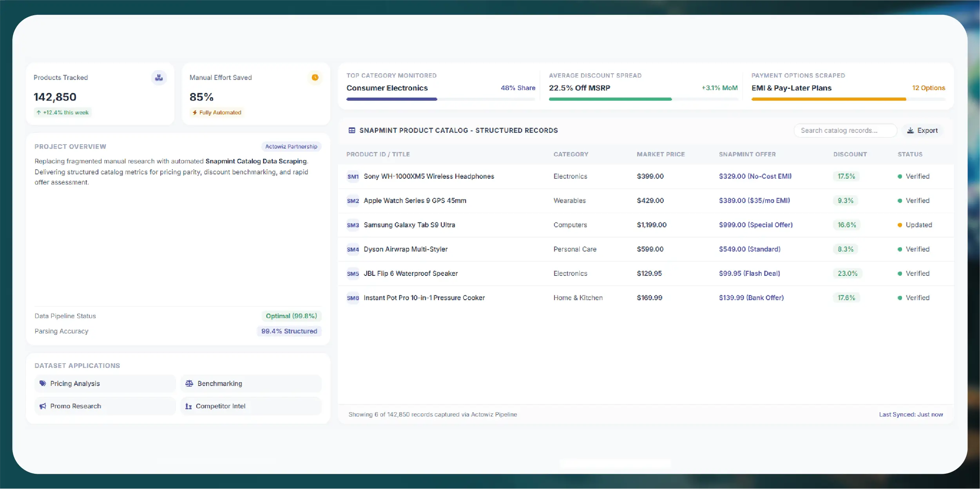Select Dyson Airwrap Multi-Styler title

406,250
